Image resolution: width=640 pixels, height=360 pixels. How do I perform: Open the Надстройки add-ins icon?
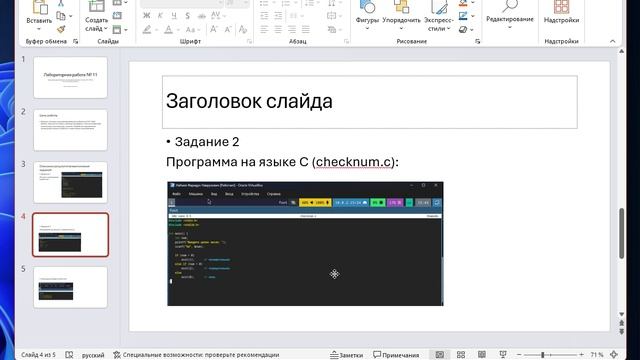click(x=561, y=7)
